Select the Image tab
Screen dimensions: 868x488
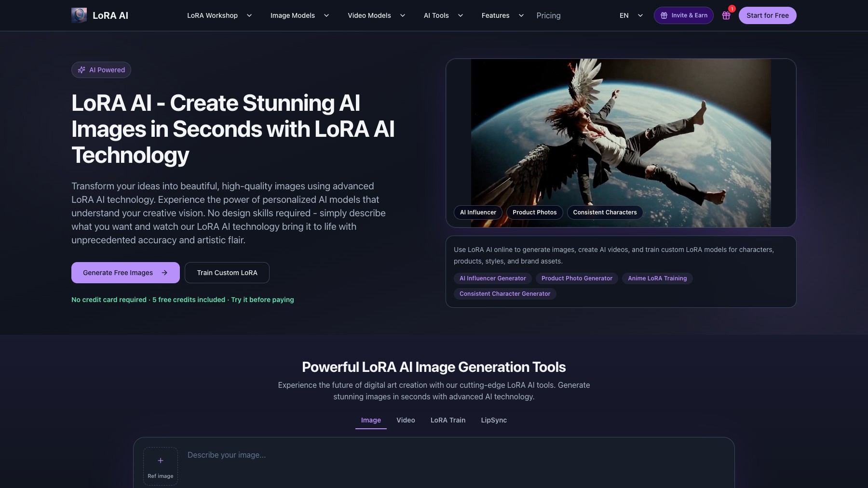pos(371,420)
